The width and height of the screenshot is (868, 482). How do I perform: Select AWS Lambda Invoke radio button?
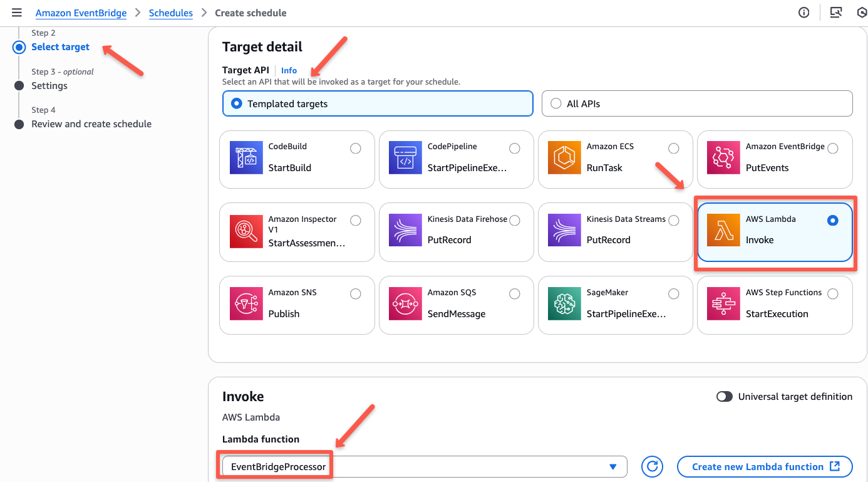pos(833,221)
